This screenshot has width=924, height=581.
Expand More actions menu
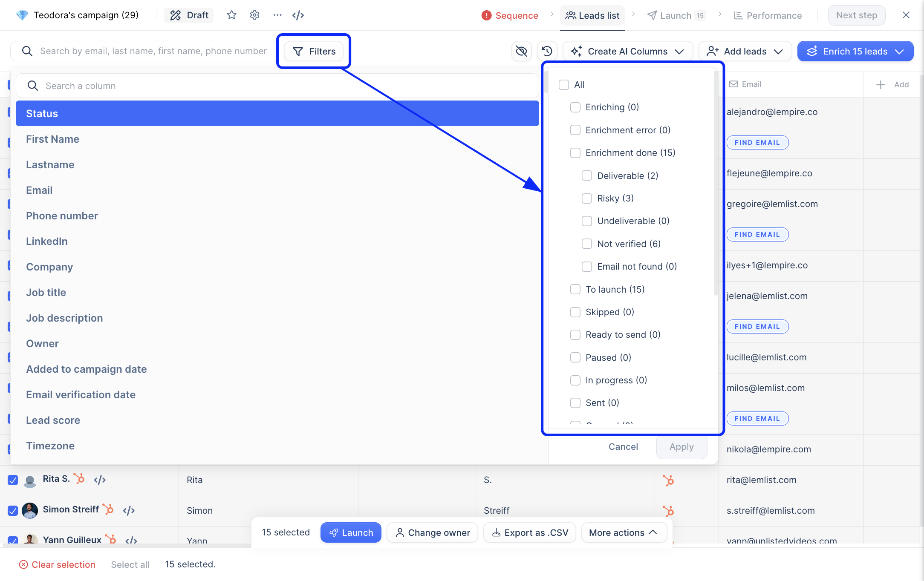coord(624,532)
